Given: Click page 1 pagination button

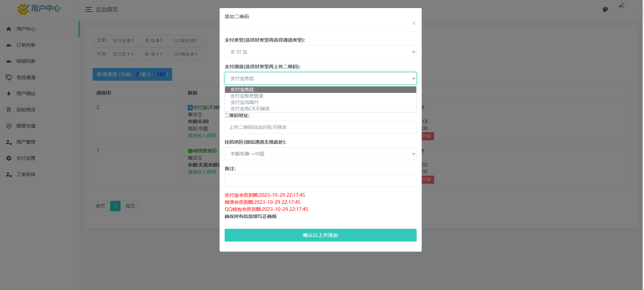Looking at the screenshot, I should (x=115, y=206).
